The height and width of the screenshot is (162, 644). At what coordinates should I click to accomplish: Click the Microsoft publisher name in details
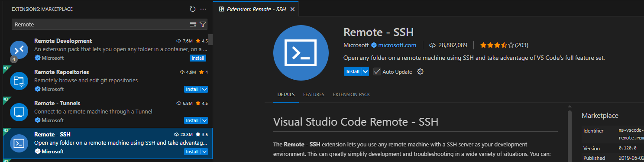[x=356, y=45]
